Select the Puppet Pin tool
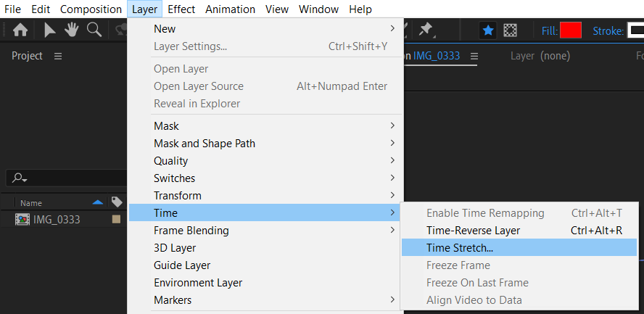Screen dimensions: 644x314 click(x=426, y=30)
